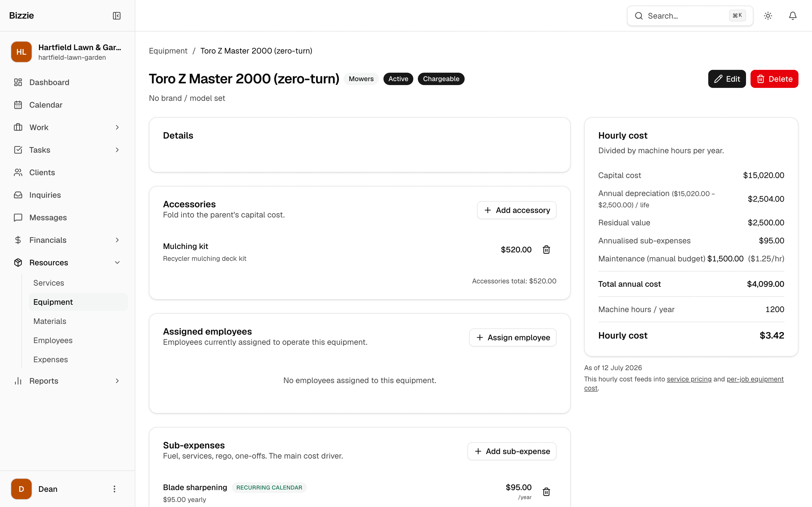Image resolution: width=812 pixels, height=507 pixels.
Task: Open Dean's user options menu
Action: coord(114,489)
